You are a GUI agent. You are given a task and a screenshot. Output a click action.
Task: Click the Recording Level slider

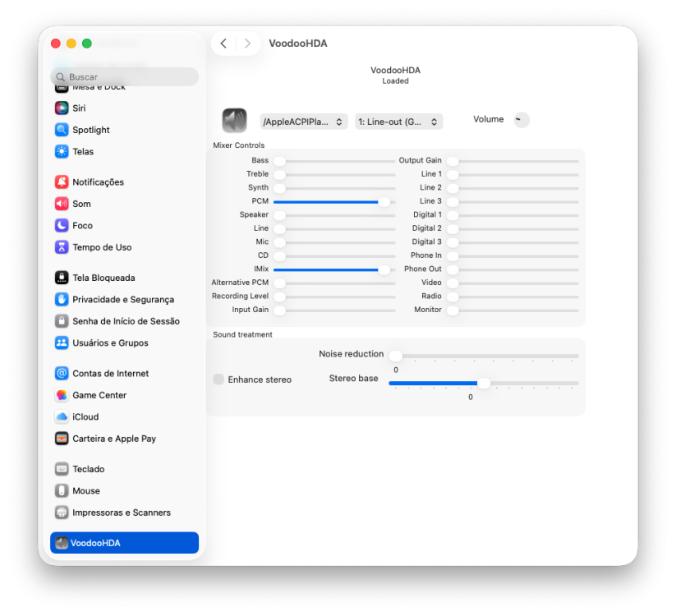click(334, 297)
